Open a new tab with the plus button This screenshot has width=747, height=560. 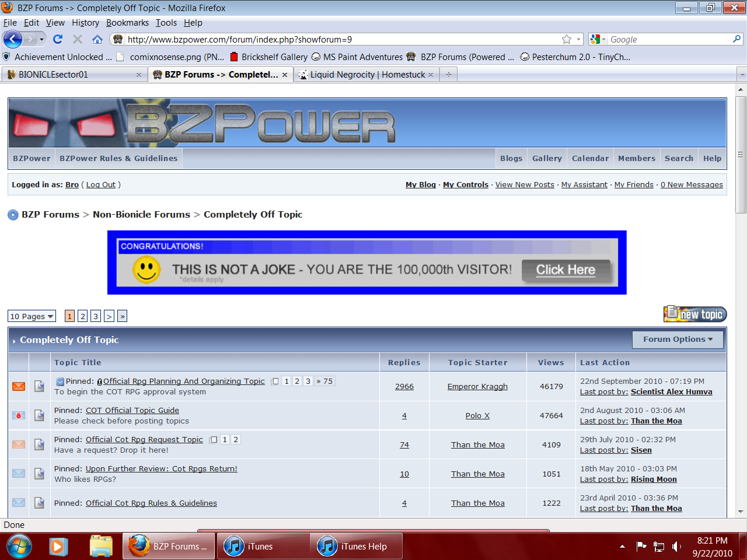pyautogui.click(x=449, y=75)
